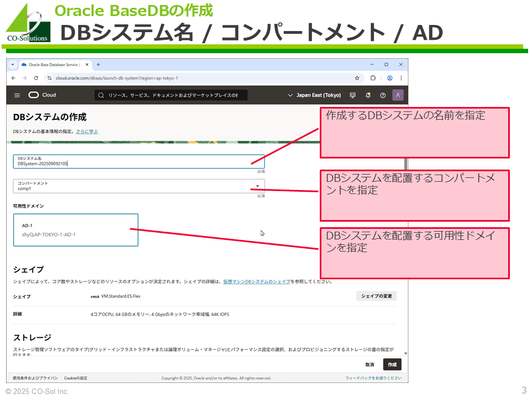
Task: Click the scrollbar down arrow
Action: [x=406, y=354]
